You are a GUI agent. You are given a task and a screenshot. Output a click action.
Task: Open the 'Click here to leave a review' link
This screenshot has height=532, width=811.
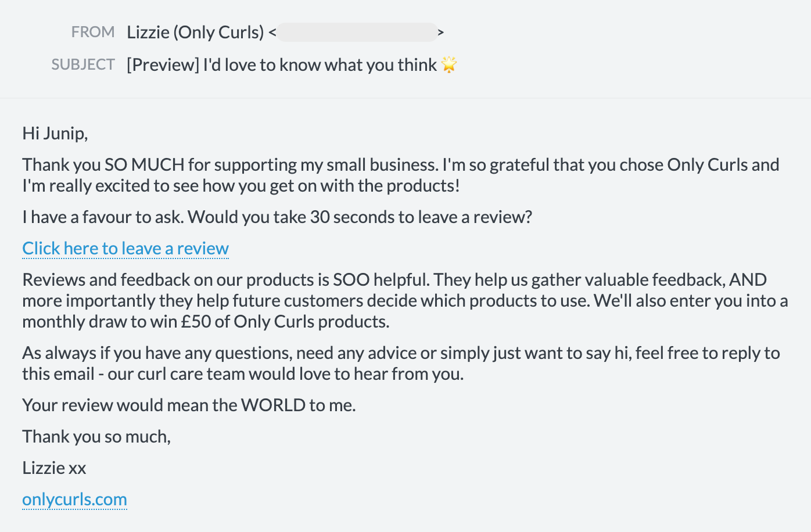click(x=125, y=249)
